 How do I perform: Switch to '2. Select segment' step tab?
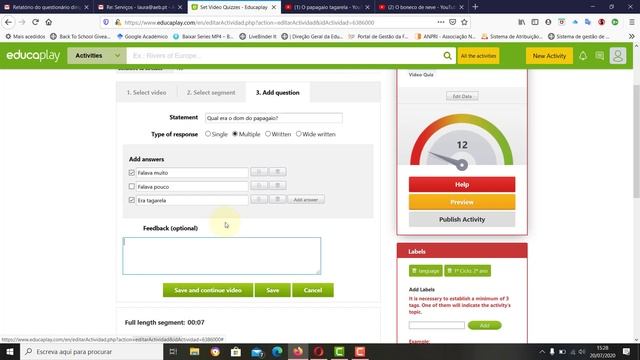click(211, 93)
